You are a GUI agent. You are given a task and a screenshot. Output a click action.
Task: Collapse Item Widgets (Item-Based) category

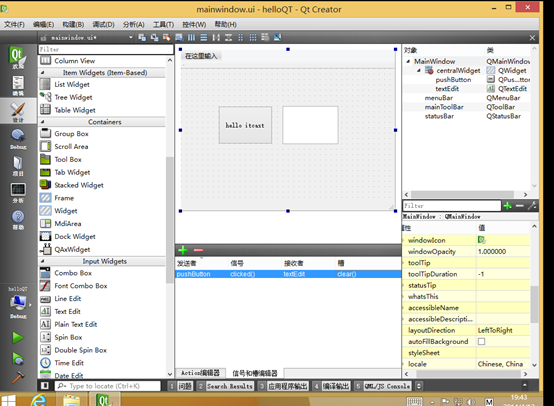click(x=42, y=72)
